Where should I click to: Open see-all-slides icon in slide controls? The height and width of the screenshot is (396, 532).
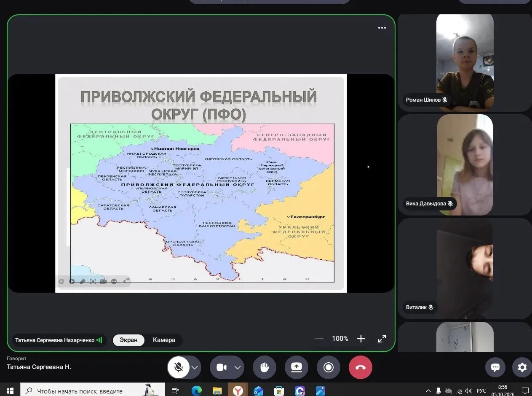93,281
